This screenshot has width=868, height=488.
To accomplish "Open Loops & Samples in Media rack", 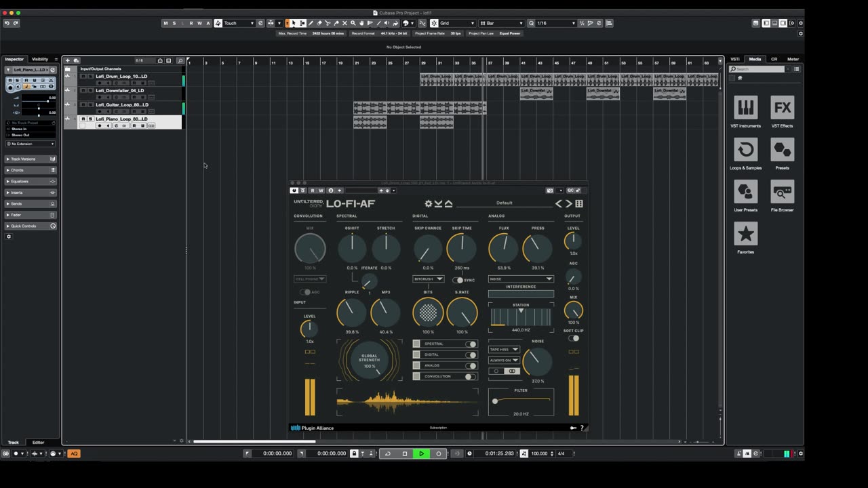I will pos(745,153).
